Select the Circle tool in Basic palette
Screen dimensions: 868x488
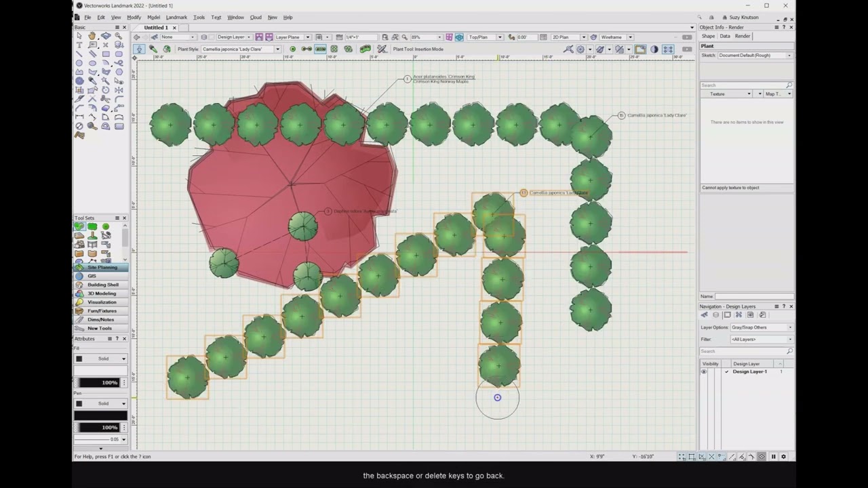click(79, 63)
